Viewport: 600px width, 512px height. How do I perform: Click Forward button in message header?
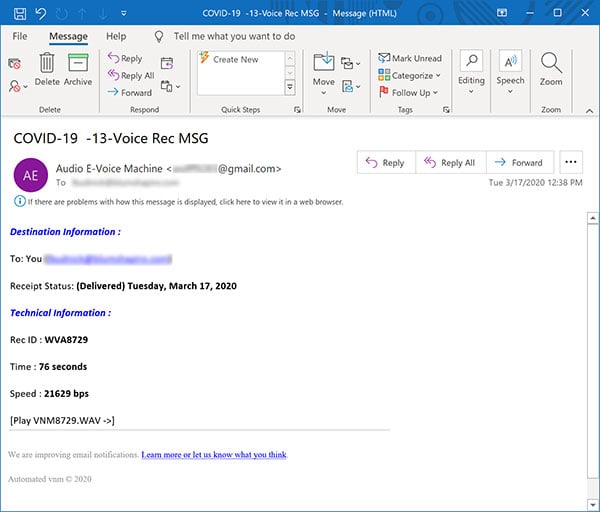click(x=520, y=163)
